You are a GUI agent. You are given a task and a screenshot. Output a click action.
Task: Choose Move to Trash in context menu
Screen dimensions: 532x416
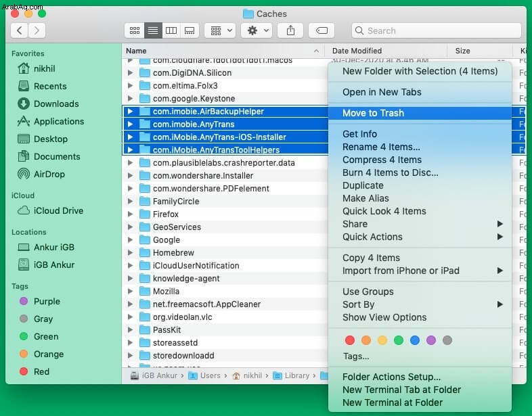[420, 113]
